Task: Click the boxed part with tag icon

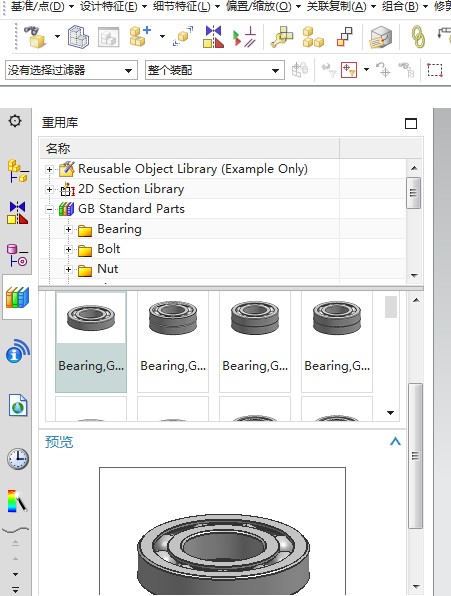Action: tap(381, 37)
